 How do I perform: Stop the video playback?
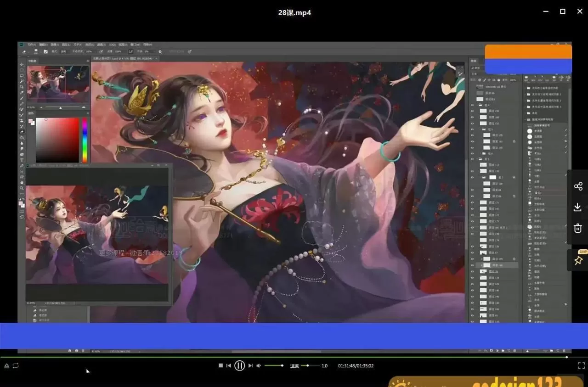(220, 366)
